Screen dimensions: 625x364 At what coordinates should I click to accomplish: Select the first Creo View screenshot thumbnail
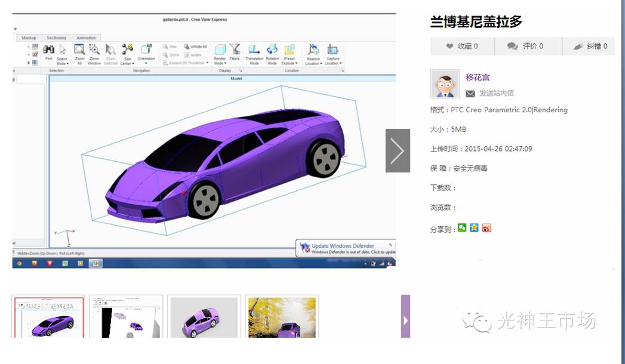pyautogui.click(x=48, y=317)
